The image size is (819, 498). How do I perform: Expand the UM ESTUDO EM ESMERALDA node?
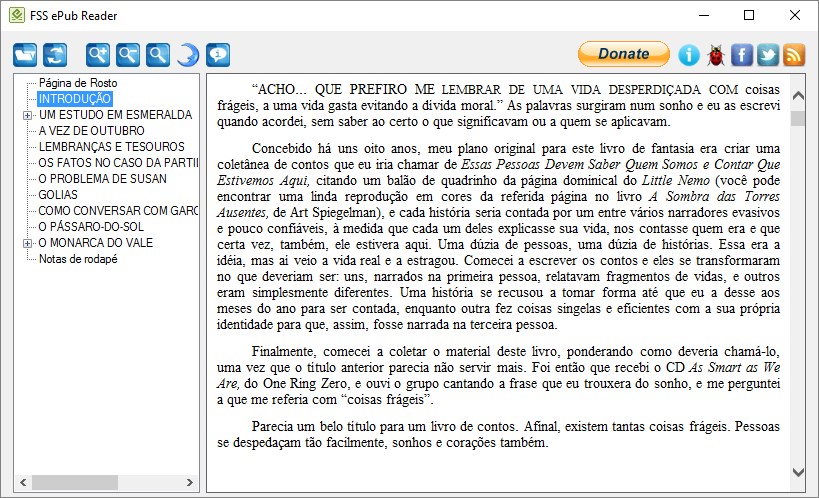tap(27, 115)
